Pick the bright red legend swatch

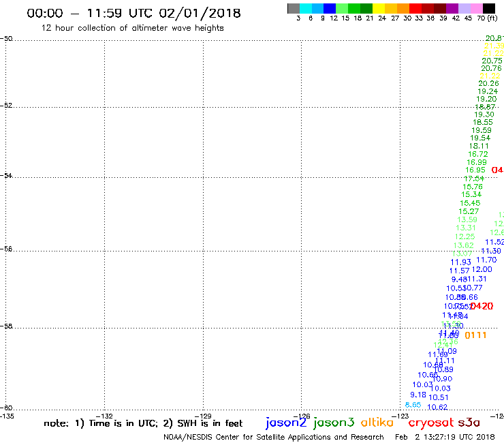pos(415,8)
